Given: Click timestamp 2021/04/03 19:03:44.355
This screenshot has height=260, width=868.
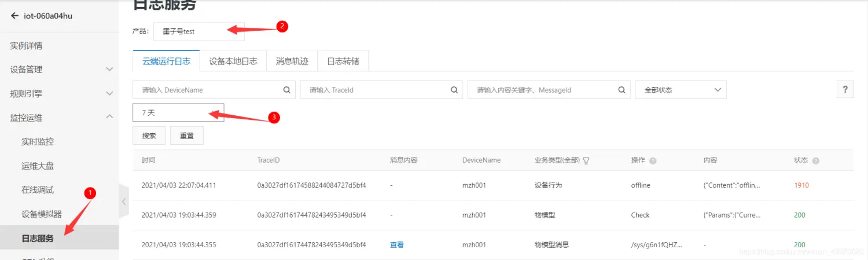Looking at the screenshot, I should 179,245.
